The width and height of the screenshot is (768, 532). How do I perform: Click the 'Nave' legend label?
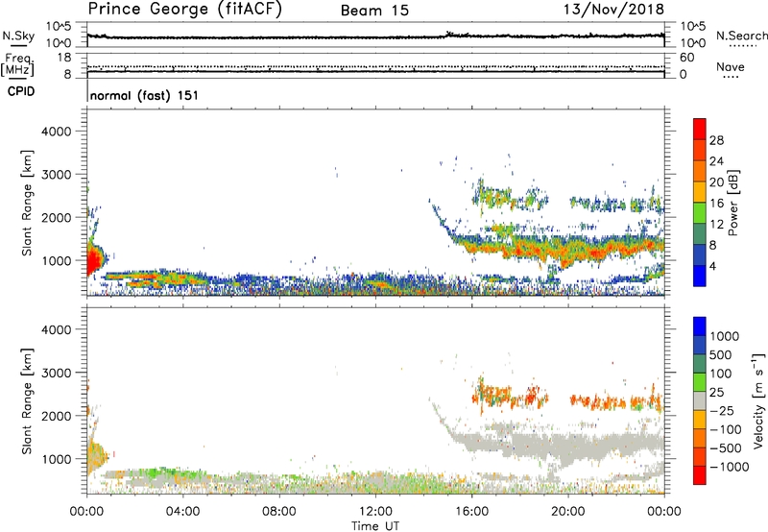point(731,66)
